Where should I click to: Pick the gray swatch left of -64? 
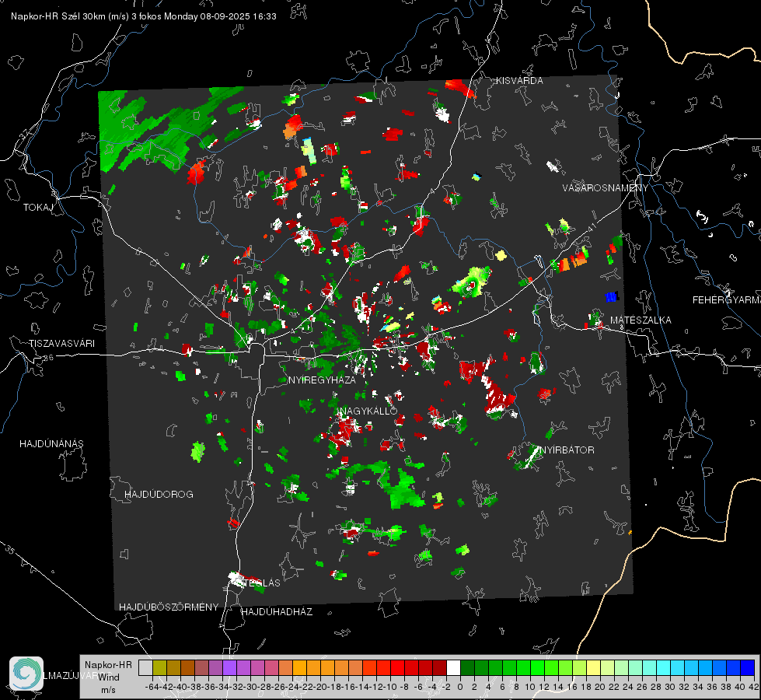pos(145,667)
